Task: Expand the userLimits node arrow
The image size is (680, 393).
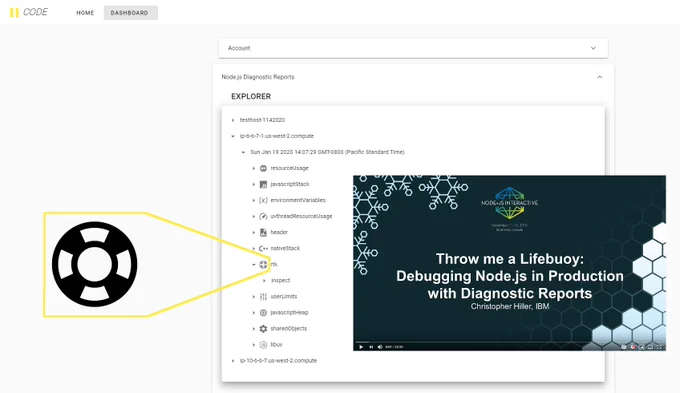Action: [254, 297]
